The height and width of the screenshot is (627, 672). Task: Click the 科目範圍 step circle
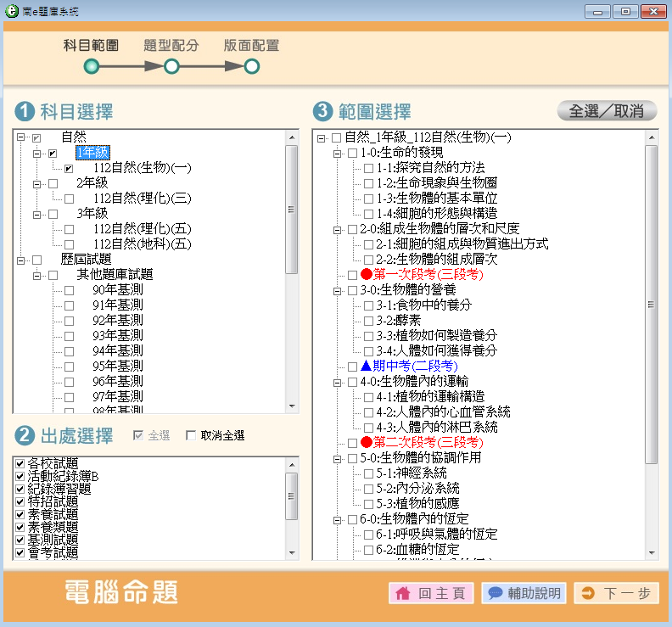coord(92,66)
